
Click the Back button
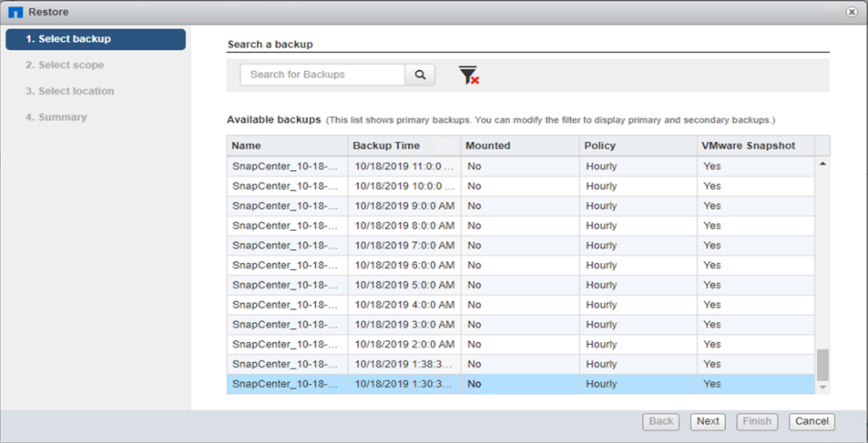click(x=661, y=421)
